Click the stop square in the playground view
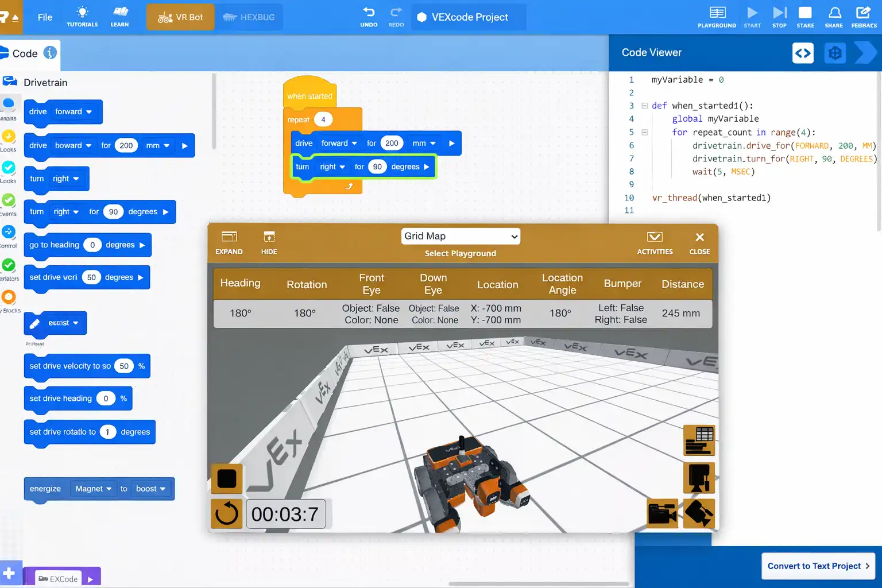Image resolution: width=882 pixels, height=588 pixels. (226, 478)
